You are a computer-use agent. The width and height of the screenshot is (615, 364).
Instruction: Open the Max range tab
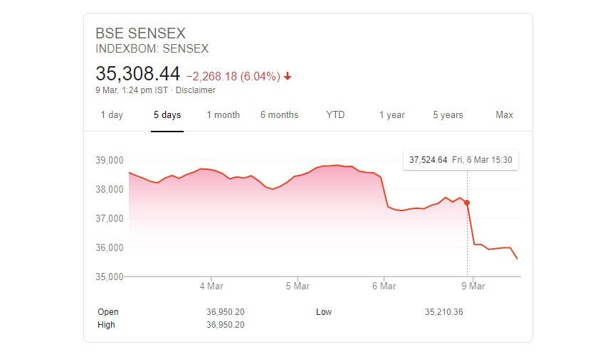[x=504, y=114]
